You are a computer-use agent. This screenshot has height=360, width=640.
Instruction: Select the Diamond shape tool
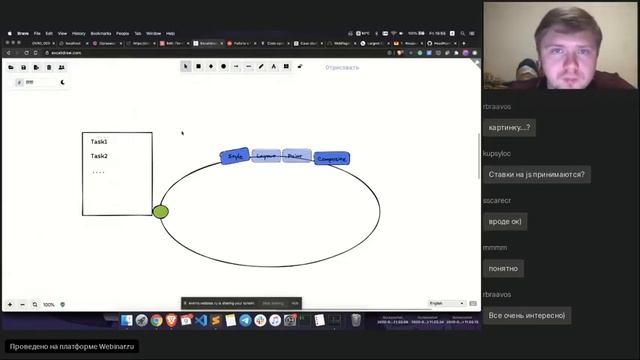coord(211,66)
